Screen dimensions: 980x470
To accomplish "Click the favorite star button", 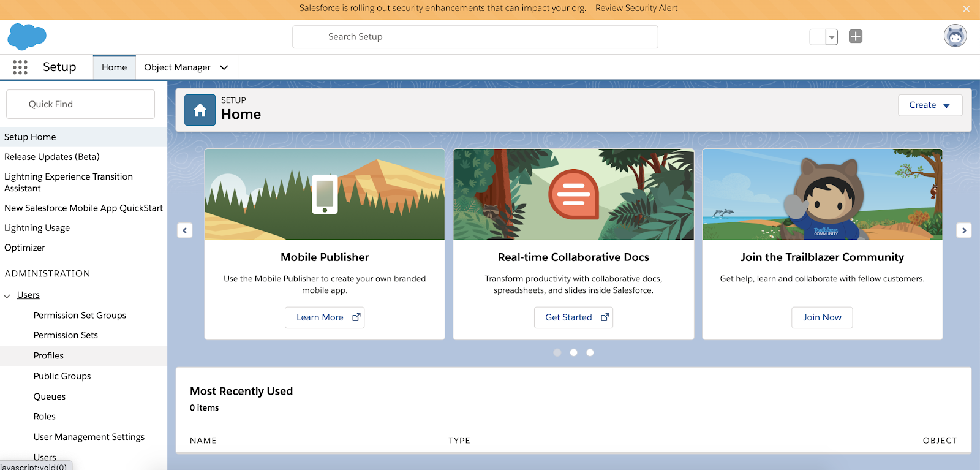I will (x=818, y=37).
